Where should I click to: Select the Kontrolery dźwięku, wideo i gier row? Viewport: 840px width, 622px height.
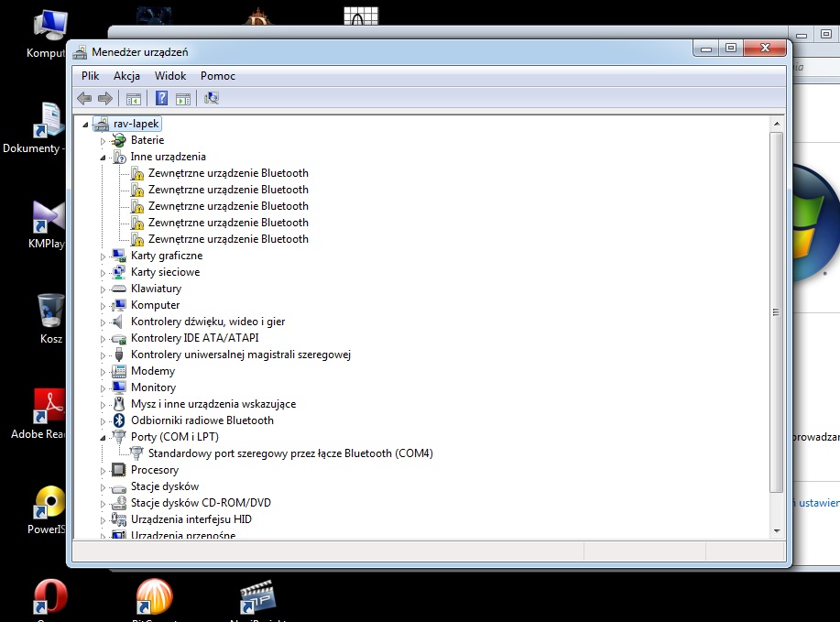point(208,322)
